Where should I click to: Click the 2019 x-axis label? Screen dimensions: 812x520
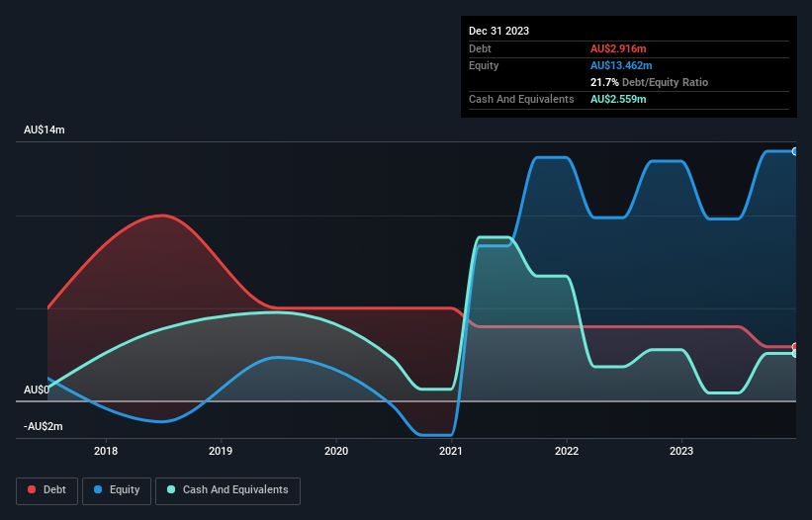(221, 451)
